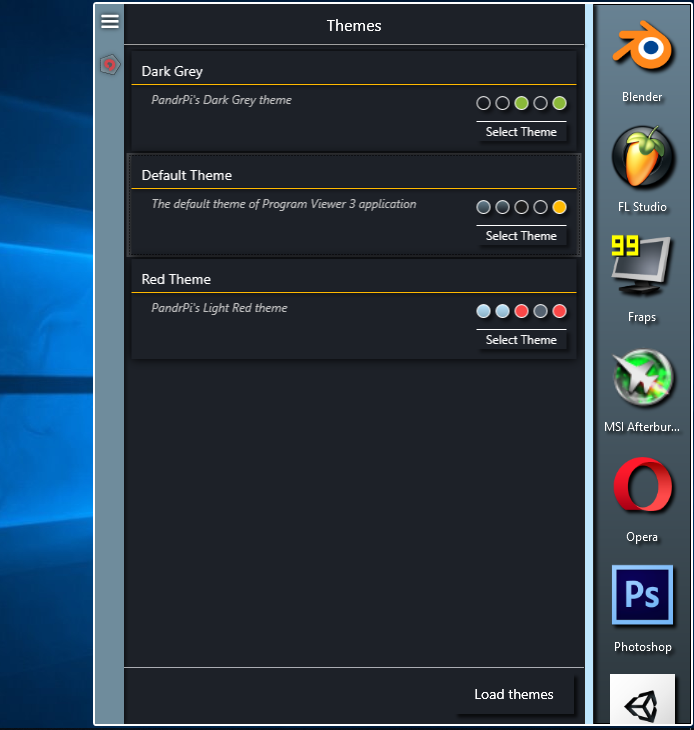Click the Red Theme title
Screen dimensions: 694x730
[x=176, y=279]
